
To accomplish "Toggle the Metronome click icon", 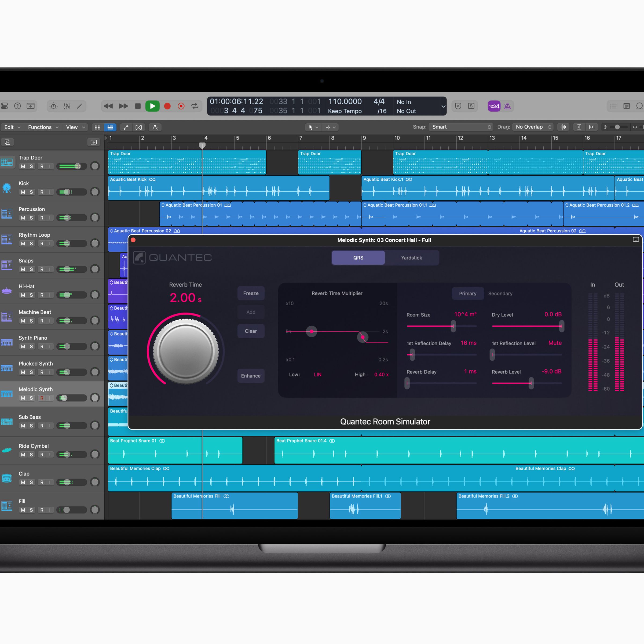I will [507, 106].
